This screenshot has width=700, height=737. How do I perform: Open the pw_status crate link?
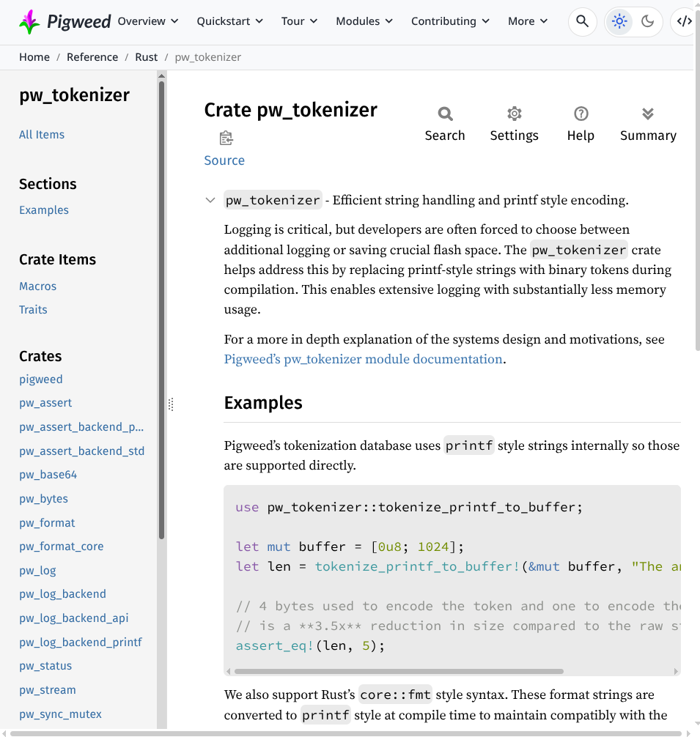(x=45, y=666)
